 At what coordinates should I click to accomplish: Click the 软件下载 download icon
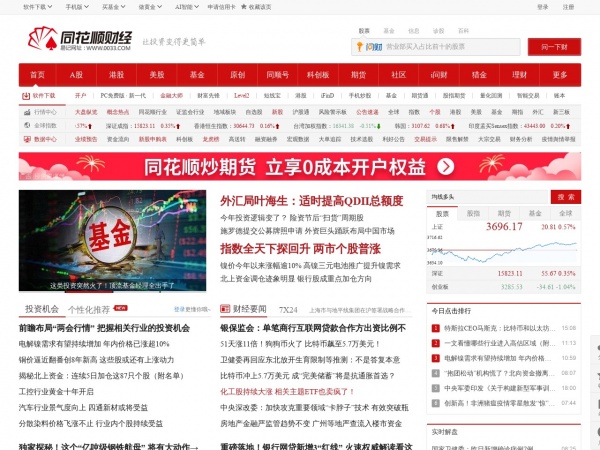coord(26,96)
